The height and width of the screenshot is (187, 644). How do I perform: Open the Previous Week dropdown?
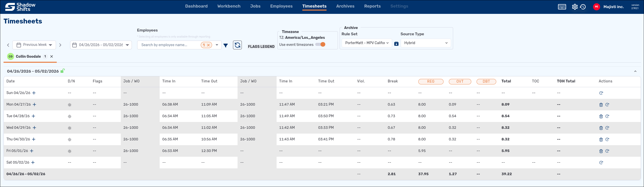point(34,45)
